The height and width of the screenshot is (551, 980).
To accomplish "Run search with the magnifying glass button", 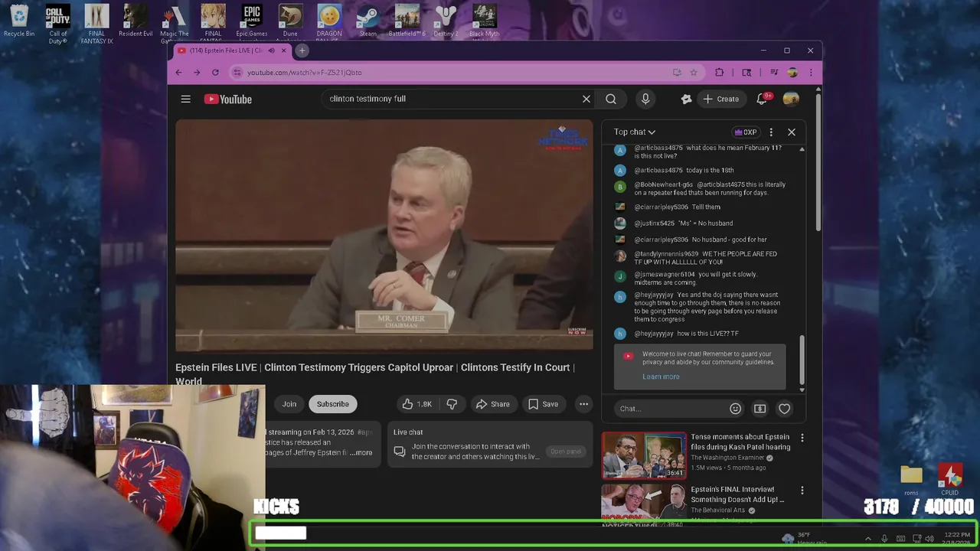I will coord(611,99).
